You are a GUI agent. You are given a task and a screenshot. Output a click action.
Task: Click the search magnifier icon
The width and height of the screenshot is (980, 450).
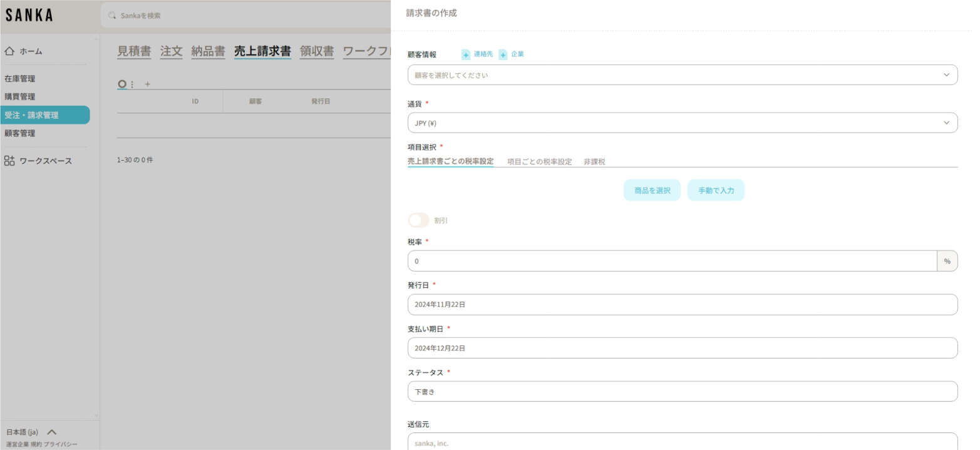112,15
